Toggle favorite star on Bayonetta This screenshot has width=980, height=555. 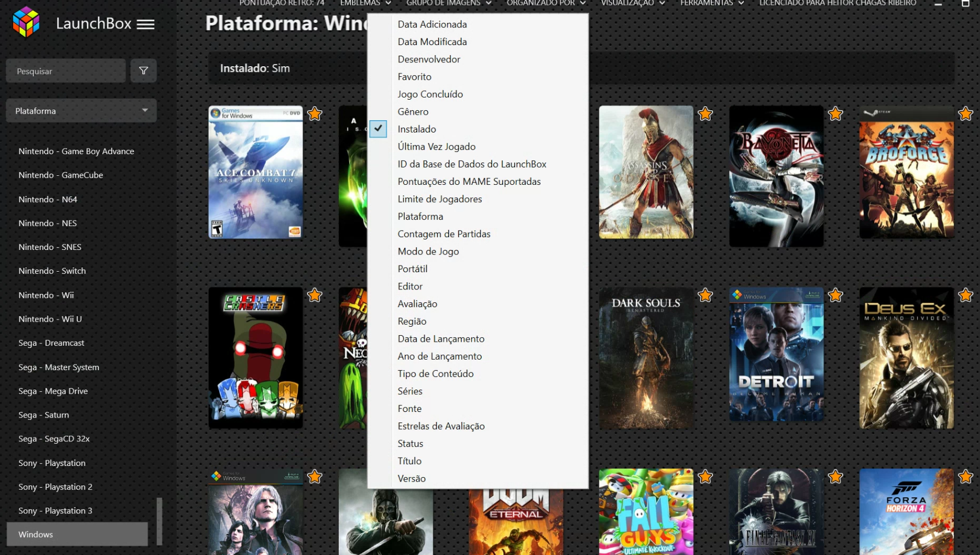[835, 114]
